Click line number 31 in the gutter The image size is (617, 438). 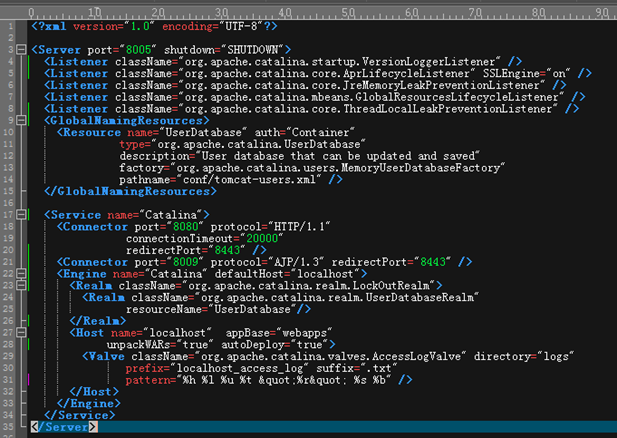8,380
